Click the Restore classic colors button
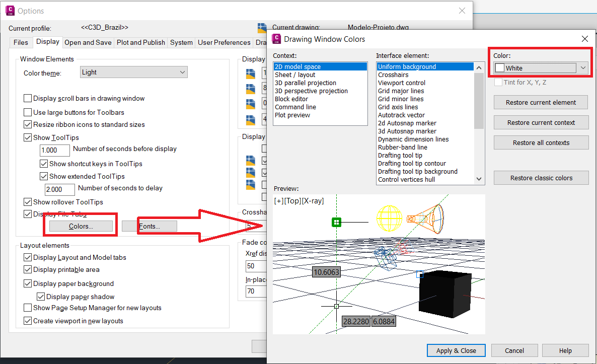The image size is (597, 364). pos(541,177)
